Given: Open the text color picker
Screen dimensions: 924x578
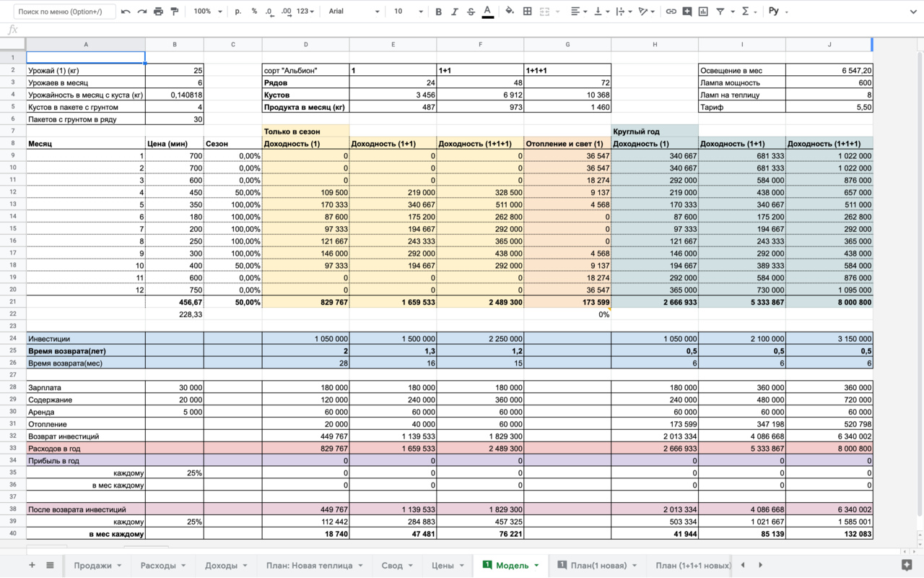Looking at the screenshot, I should click(488, 12).
